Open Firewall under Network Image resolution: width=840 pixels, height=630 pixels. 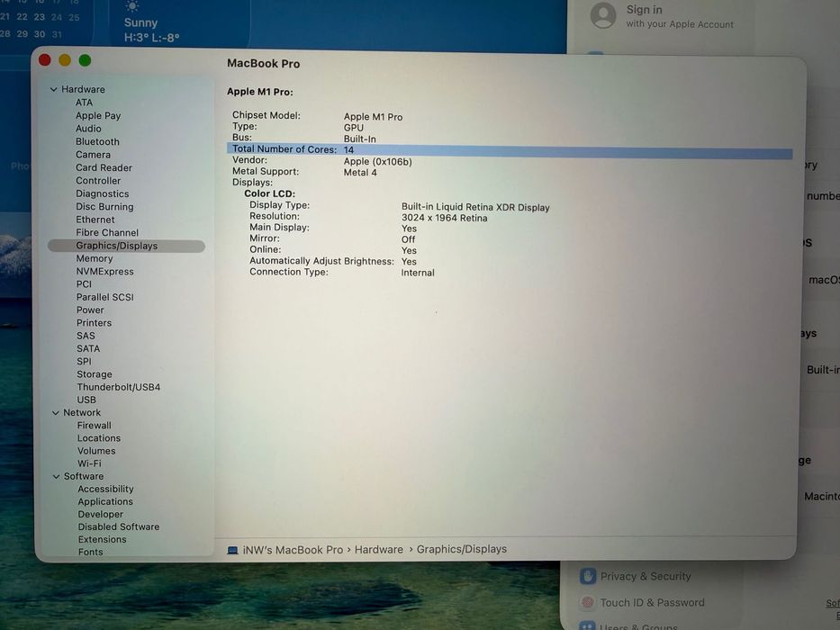tap(95, 426)
